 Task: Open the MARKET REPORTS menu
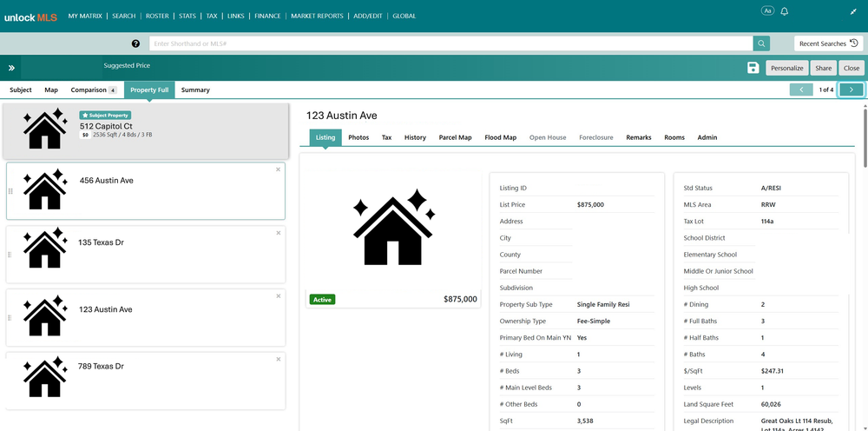[x=317, y=16]
